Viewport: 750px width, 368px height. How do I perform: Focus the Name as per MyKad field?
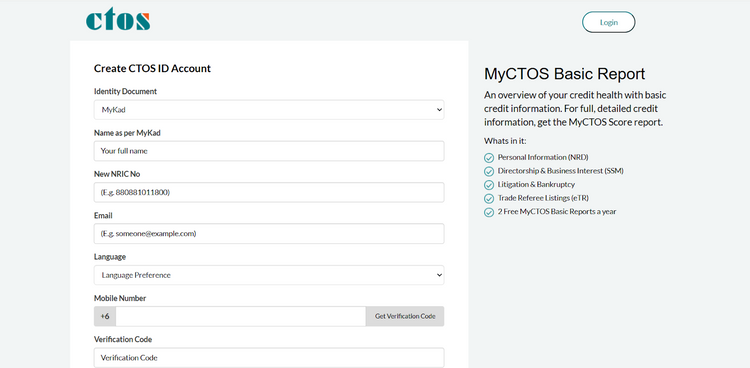tap(269, 151)
